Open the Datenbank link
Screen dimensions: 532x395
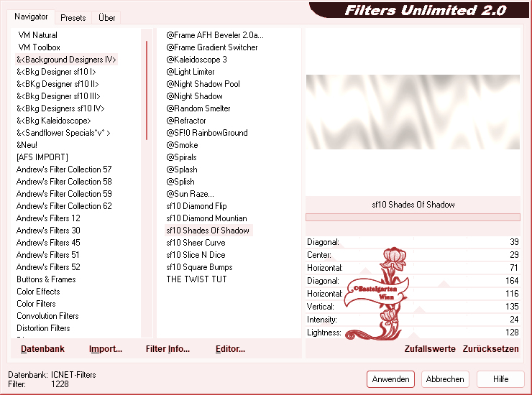coord(42,349)
